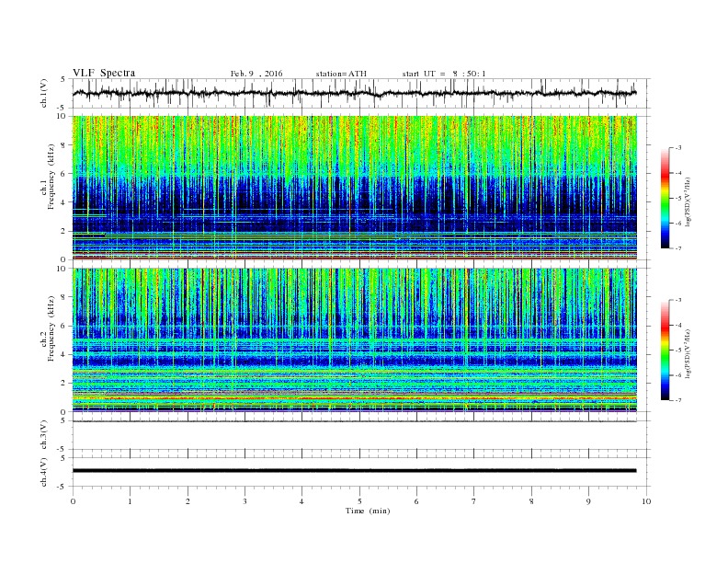Click the ch.1 'Frequency (kHz)' axis label

click(51, 177)
